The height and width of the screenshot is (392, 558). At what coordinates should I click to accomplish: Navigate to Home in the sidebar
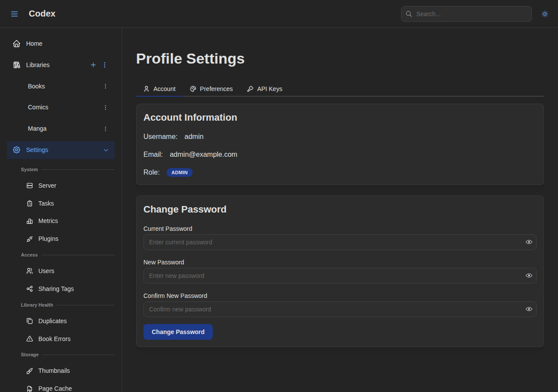(34, 44)
